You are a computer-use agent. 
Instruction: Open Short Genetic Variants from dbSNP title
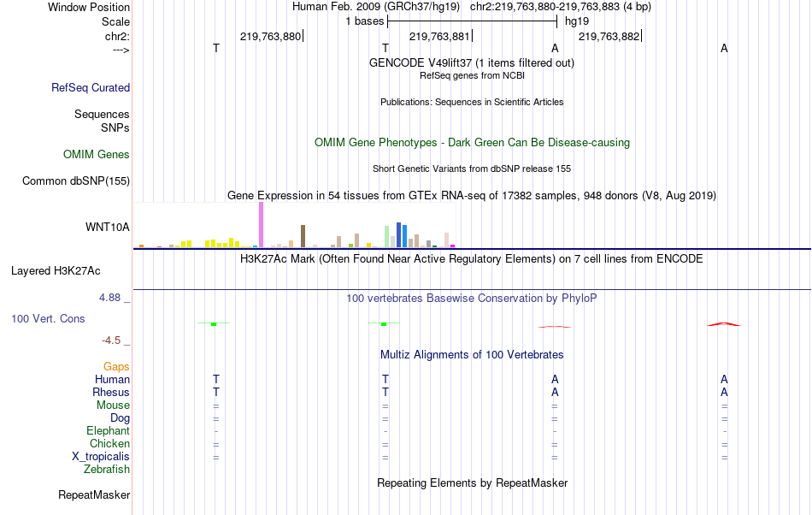472,169
